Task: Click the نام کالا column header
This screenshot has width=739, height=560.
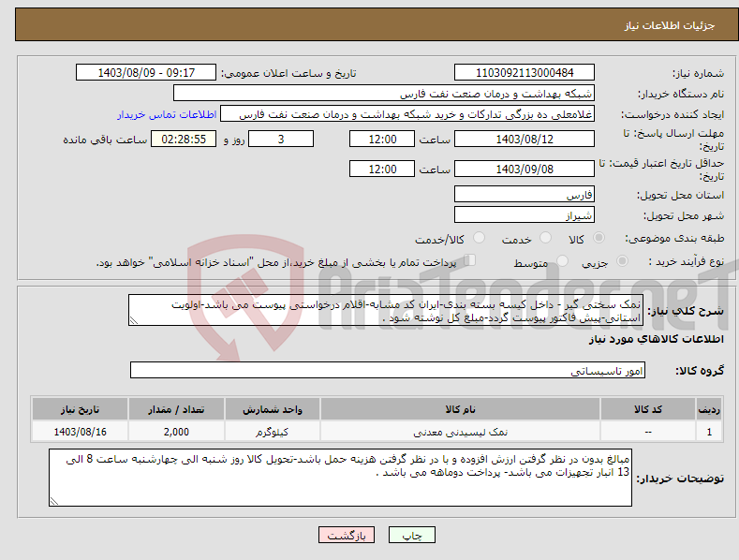Action: coord(460,409)
